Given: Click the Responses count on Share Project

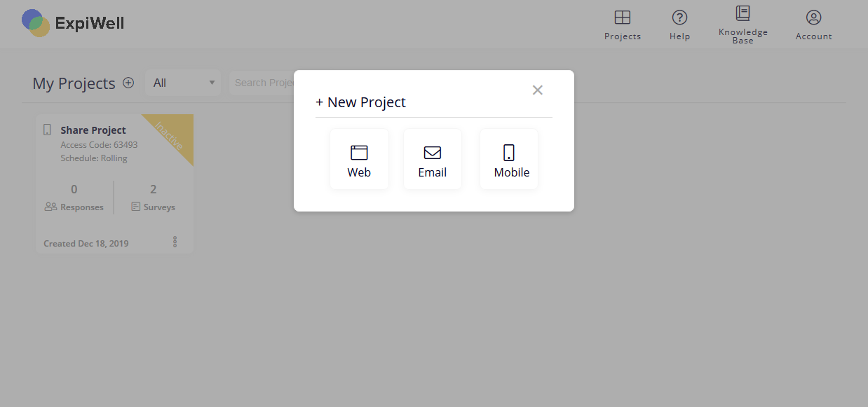Looking at the screenshot, I should tap(74, 189).
